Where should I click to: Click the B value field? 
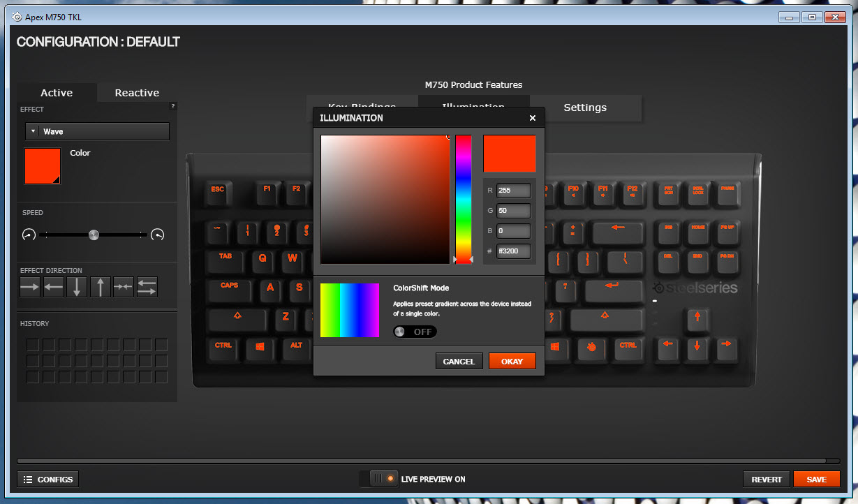click(513, 231)
